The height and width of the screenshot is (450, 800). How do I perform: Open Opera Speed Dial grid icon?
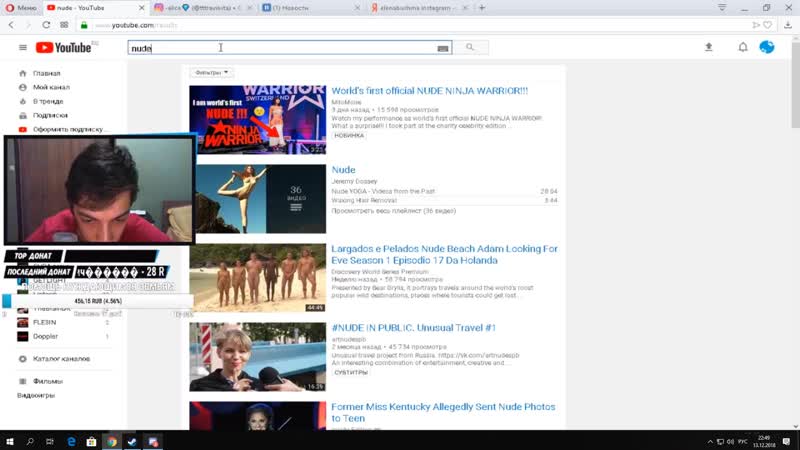pyautogui.click(x=64, y=24)
